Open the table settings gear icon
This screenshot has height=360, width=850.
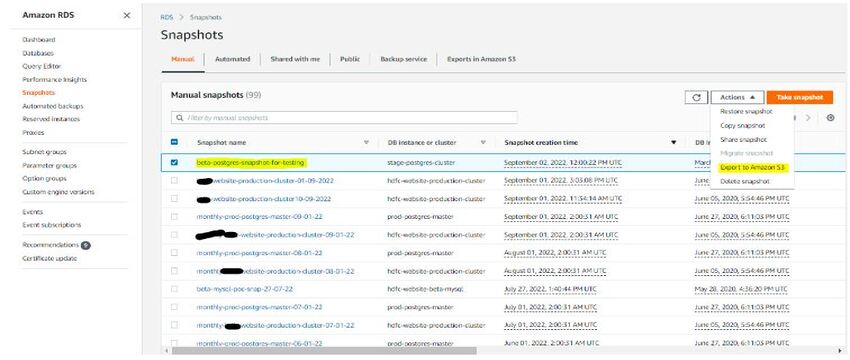(830, 118)
